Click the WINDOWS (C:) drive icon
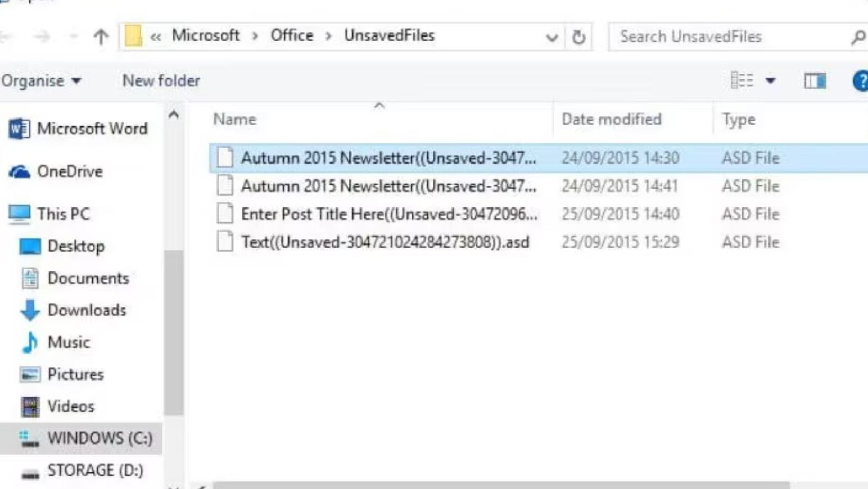Viewport: 868px width, 489px height. click(x=29, y=440)
